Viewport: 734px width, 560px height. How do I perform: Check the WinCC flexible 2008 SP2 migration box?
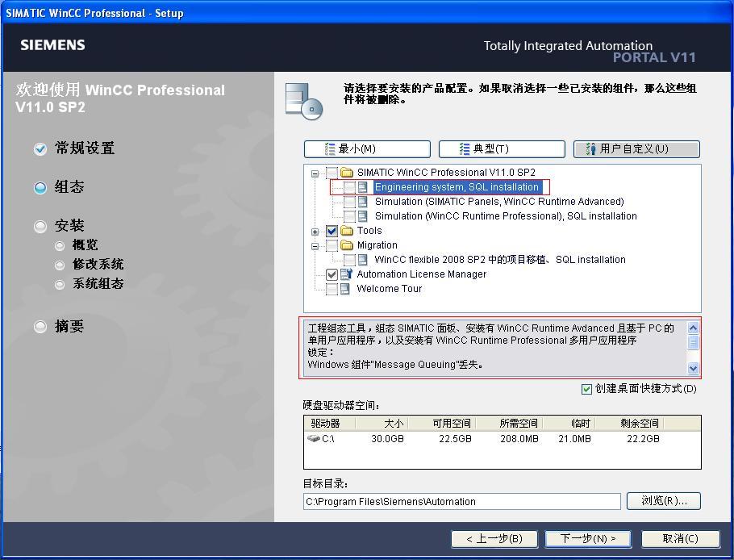click(x=349, y=260)
